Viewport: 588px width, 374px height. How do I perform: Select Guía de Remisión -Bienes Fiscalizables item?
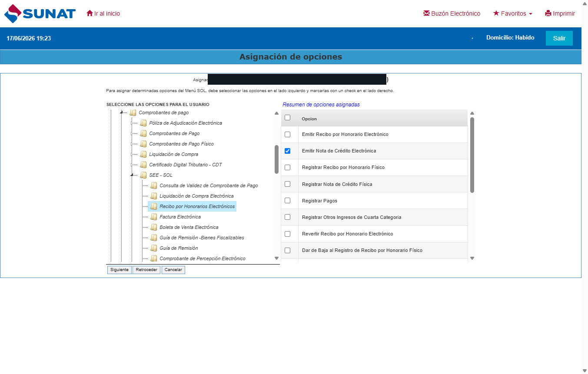point(202,238)
